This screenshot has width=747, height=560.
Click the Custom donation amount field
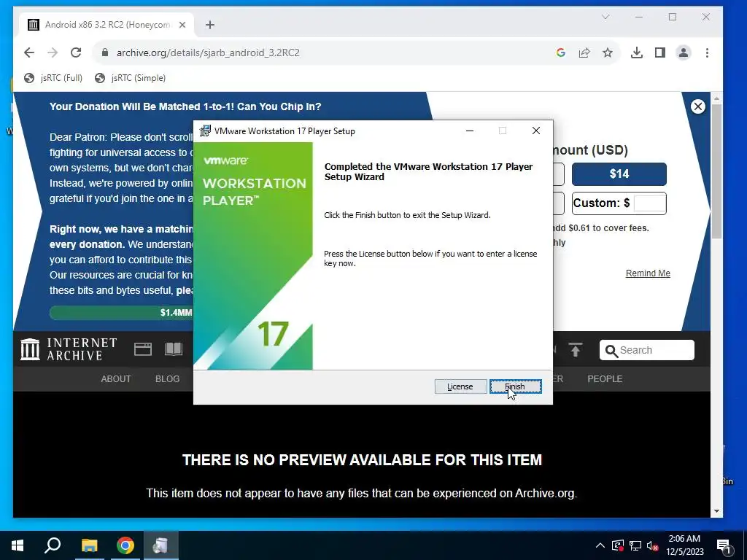[650, 203]
